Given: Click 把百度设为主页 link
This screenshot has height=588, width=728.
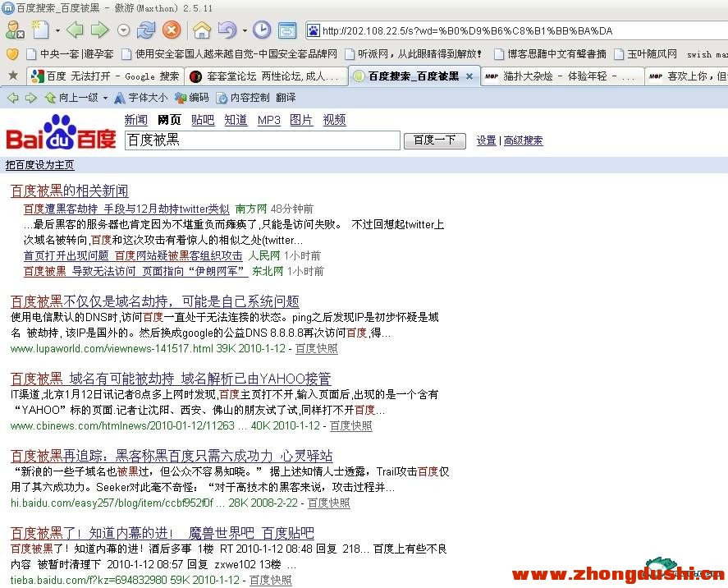Looking at the screenshot, I should click(39, 165).
